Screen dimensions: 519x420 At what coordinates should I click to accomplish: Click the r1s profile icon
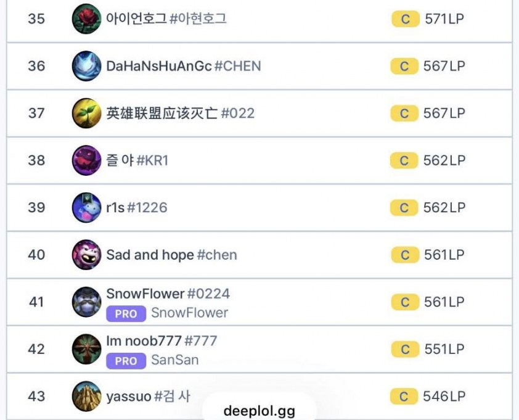[86, 208]
